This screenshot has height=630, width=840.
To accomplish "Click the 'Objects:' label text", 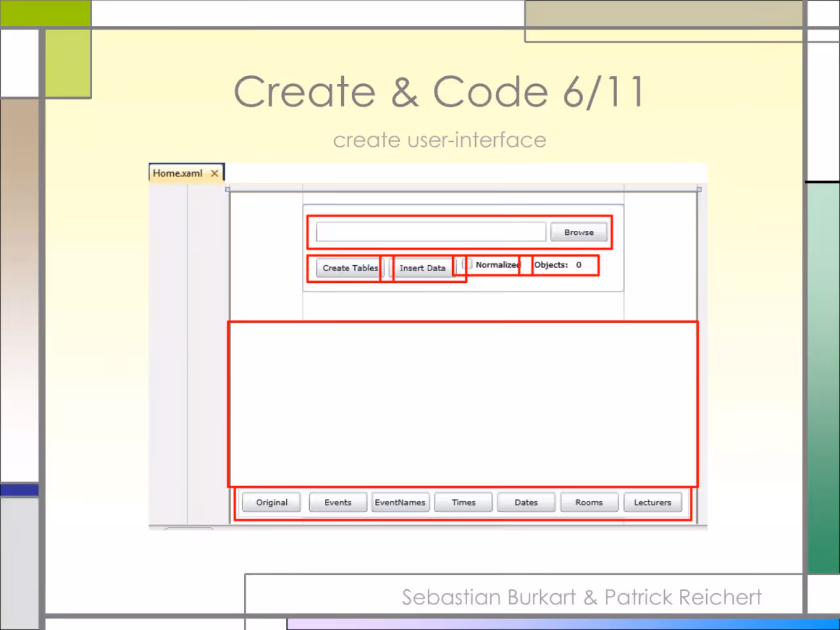I will click(551, 264).
